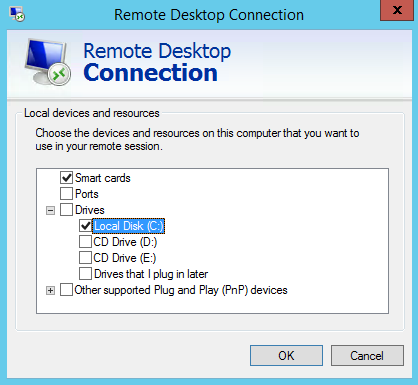418x385 pixels.
Task: Collapse the Drives tree node
Action: 50,210
